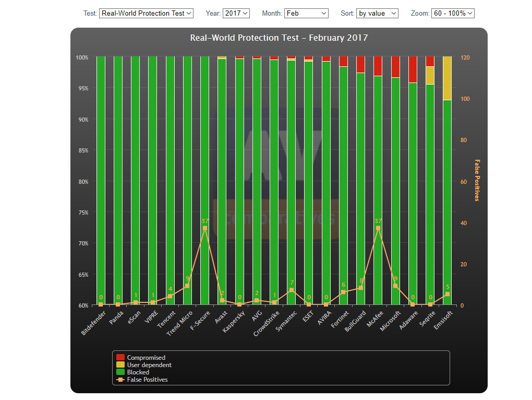Click the Bitdefender axis label
This screenshot has height=400, width=532.
93,323
